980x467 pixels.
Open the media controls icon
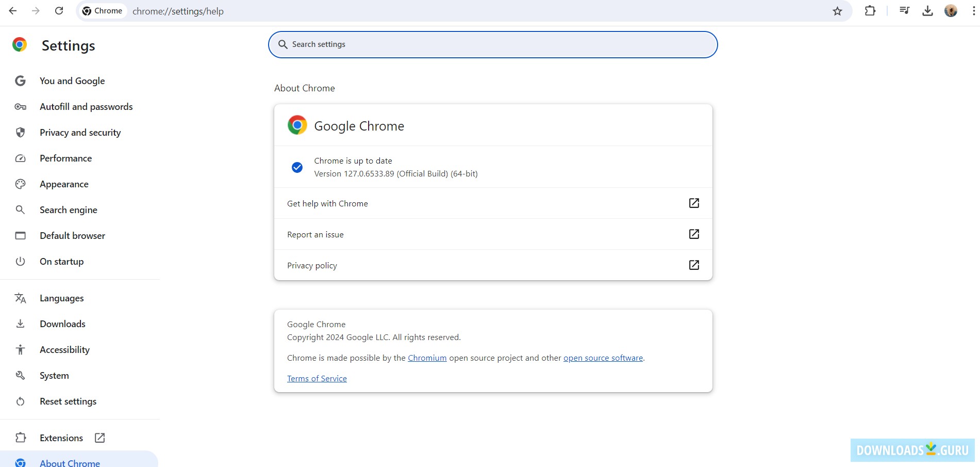point(904,11)
